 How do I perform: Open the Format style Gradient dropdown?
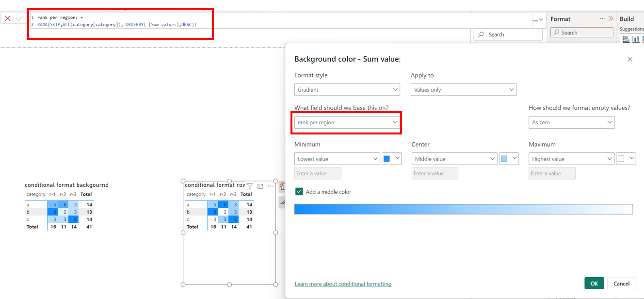pos(347,90)
